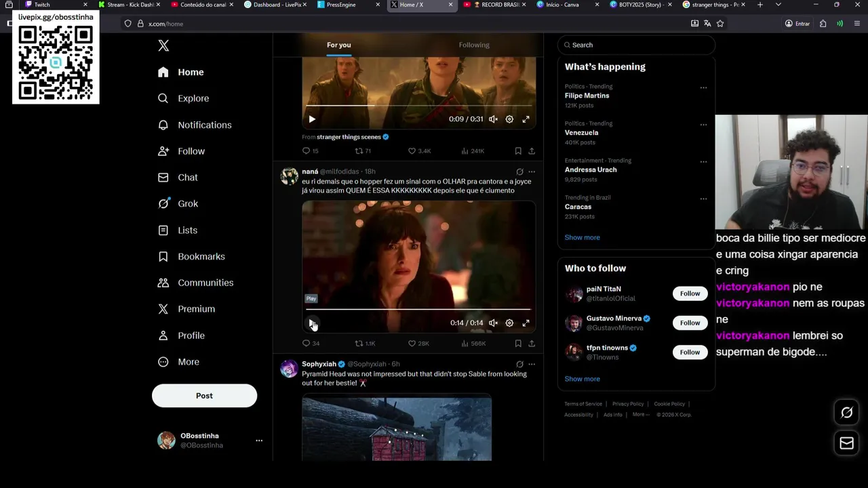Screen dimensions: 868x488
Task: Open OBosstinha account options menu
Action: pos(258,441)
